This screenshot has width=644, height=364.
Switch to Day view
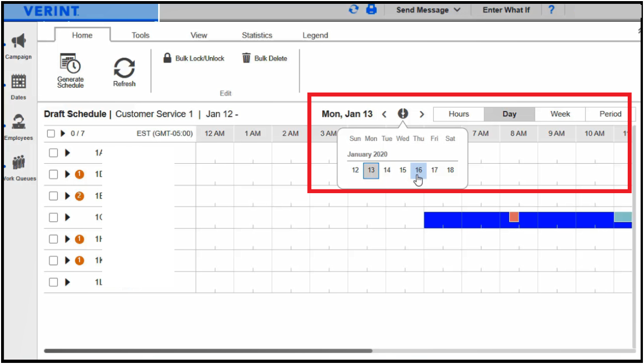point(509,114)
